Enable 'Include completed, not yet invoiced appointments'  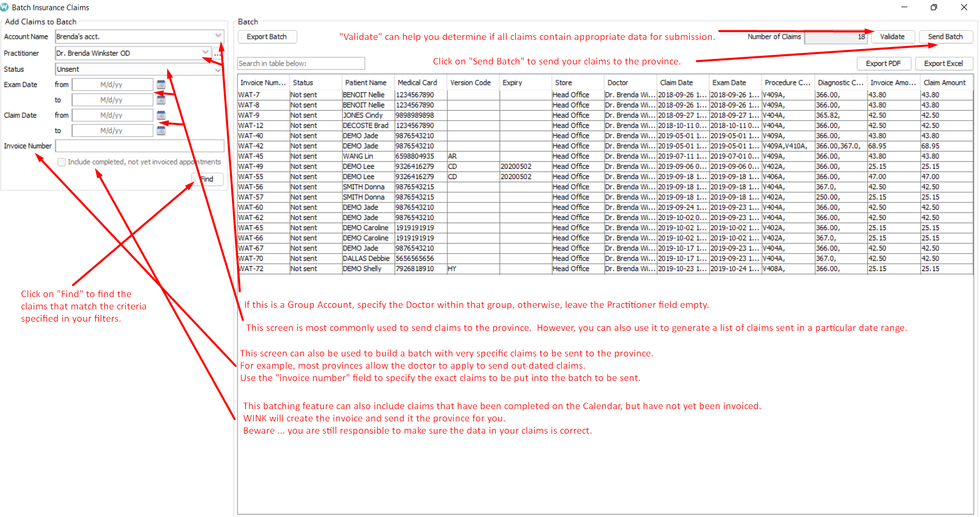point(61,162)
